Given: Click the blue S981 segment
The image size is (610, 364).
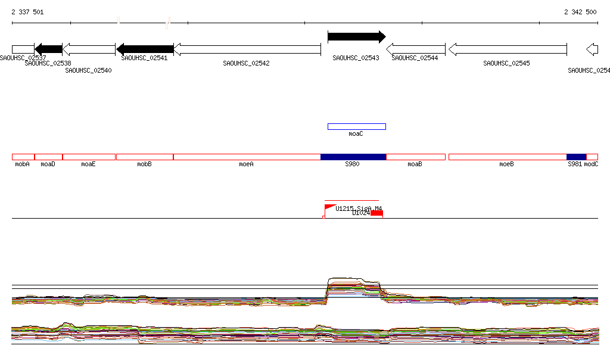Looking at the screenshot, I should click(576, 157).
